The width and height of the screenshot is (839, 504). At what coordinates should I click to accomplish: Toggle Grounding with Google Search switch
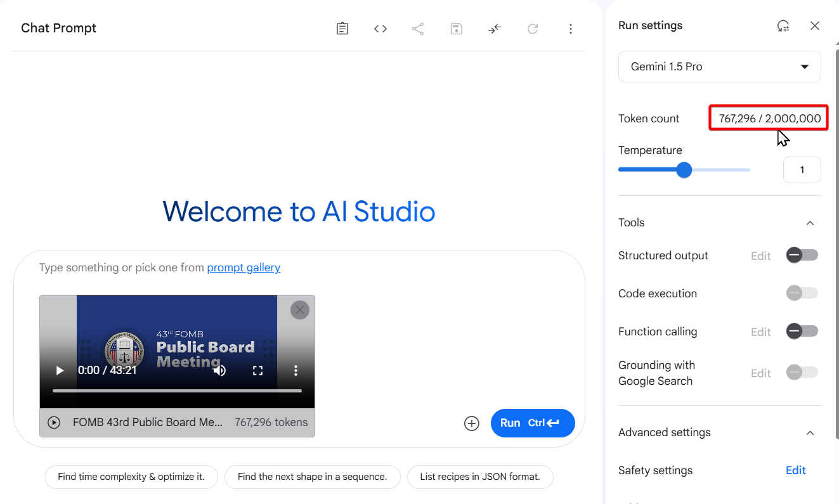[x=802, y=373]
